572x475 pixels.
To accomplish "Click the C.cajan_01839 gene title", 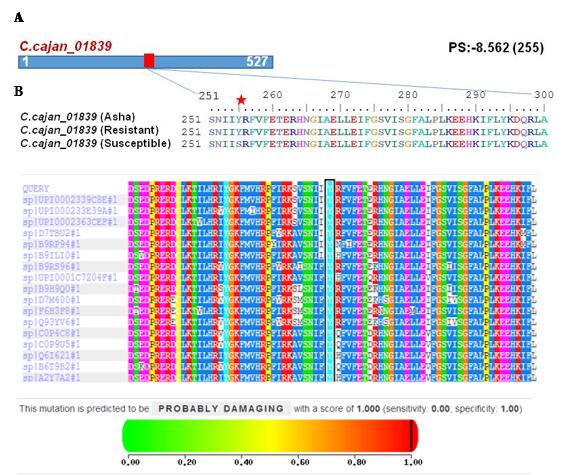I will pyautogui.click(x=66, y=46).
